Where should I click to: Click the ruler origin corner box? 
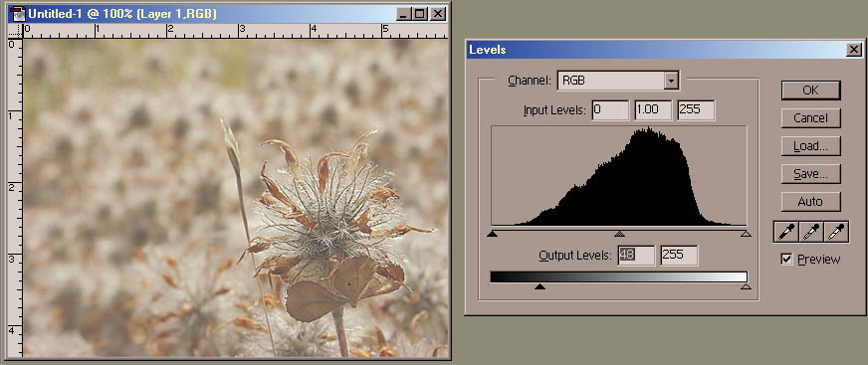pyautogui.click(x=16, y=32)
